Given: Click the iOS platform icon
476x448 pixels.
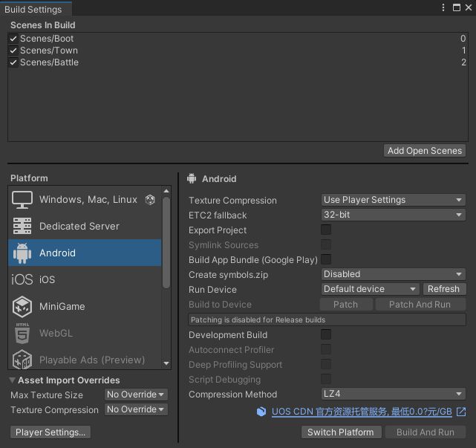Looking at the screenshot, I should (22, 279).
